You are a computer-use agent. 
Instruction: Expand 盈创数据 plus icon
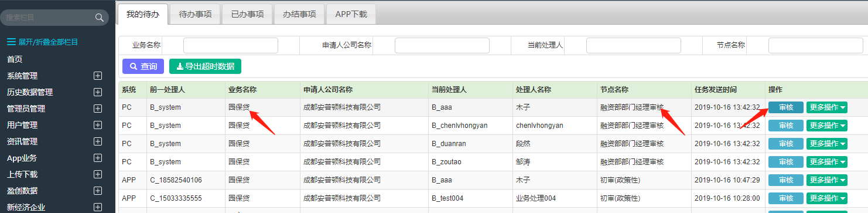pyautogui.click(x=98, y=191)
